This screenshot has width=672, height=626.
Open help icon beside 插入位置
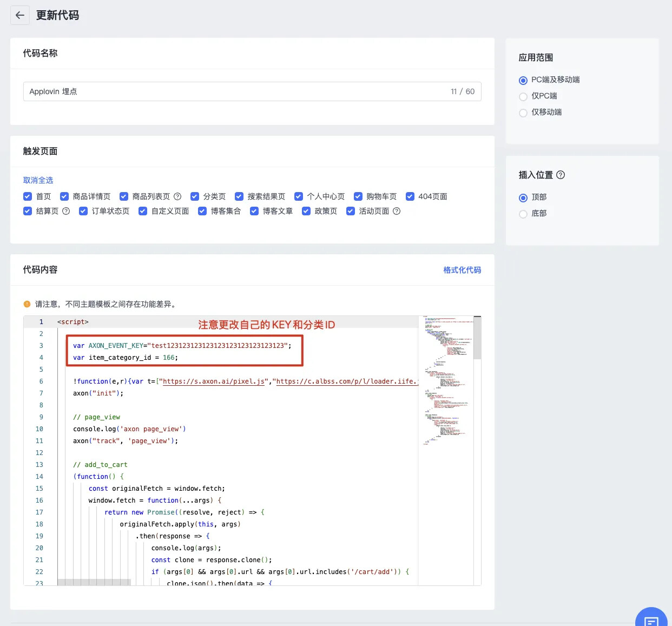(x=561, y=175)
